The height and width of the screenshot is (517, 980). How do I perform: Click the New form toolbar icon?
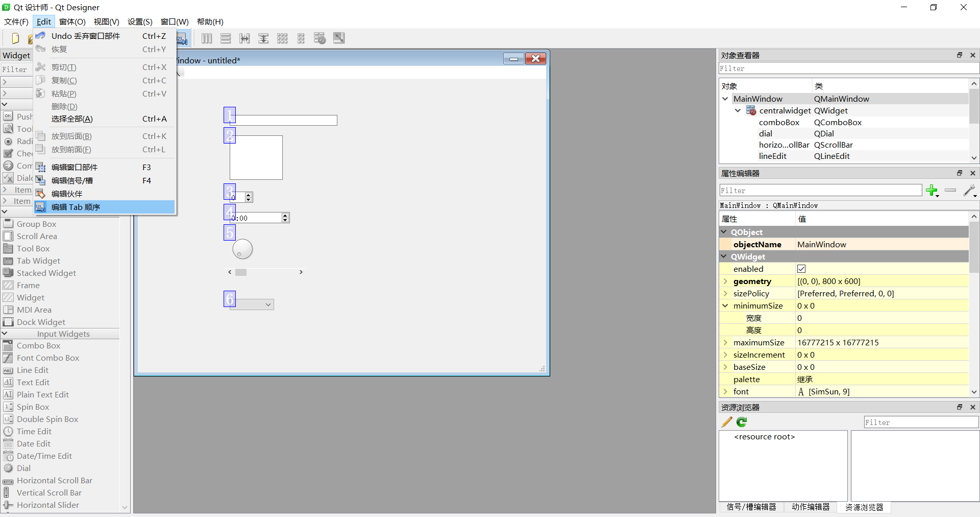[15, 38]
